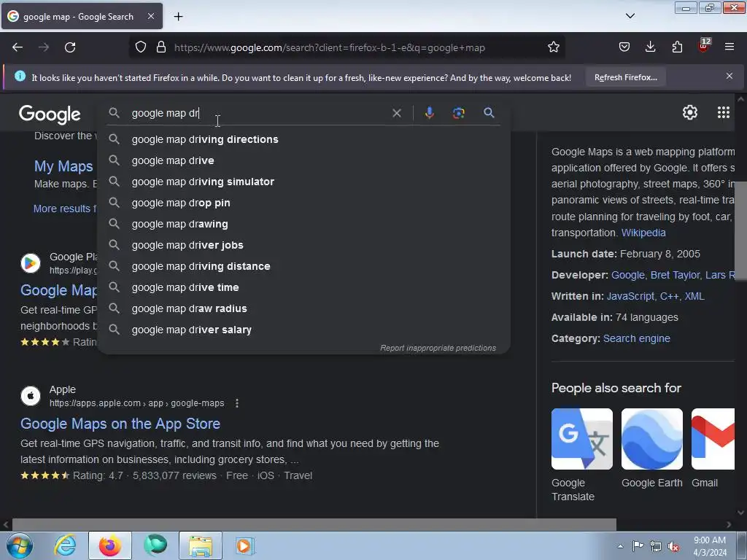Open My Maps result link
Viewport: 747px width, 560px height.
tap(63, 166)
